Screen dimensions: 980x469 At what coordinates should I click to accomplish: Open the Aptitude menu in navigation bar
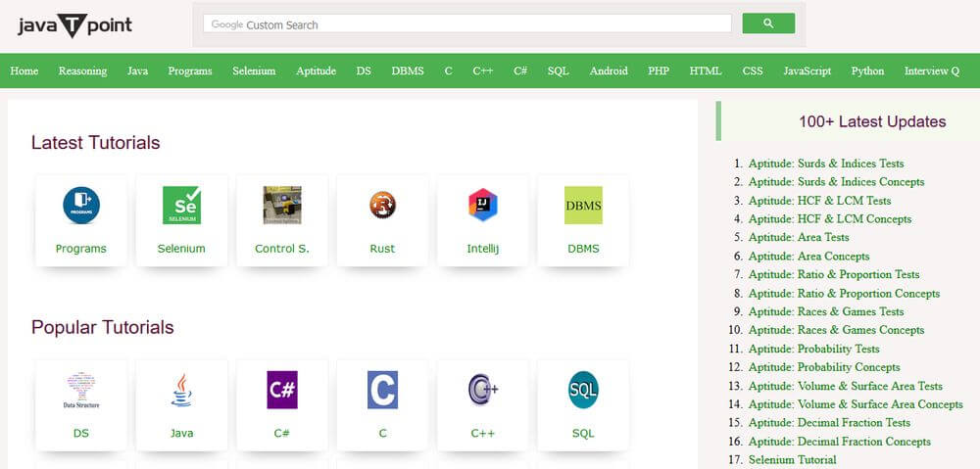[x=316, y=71]
